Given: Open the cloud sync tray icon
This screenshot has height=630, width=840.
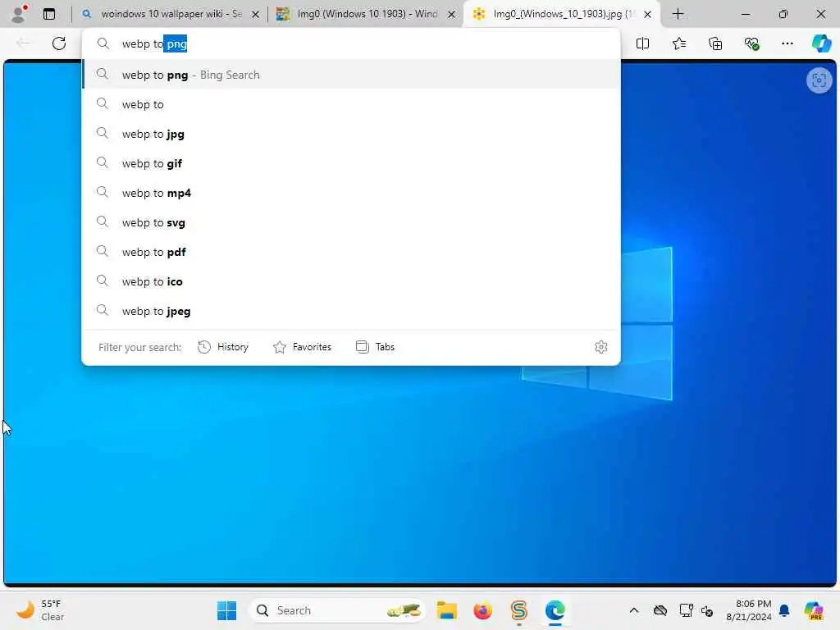Looking at the screenshot, I should 660,610.
